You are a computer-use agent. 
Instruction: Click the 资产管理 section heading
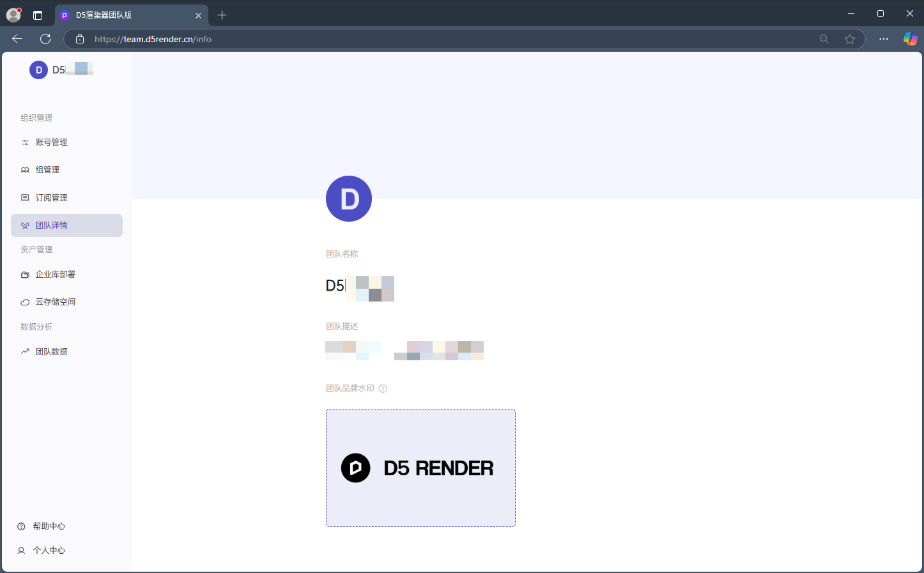pos(36,250)
